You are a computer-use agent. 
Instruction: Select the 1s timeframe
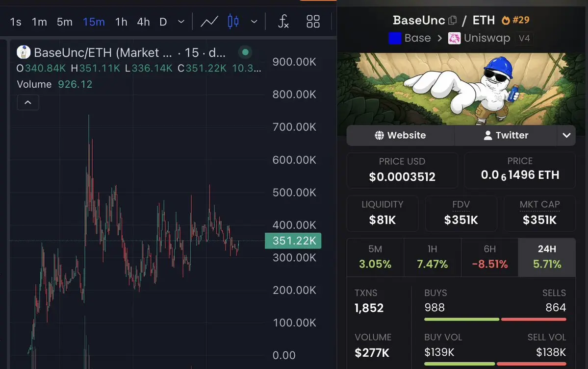click(x=16, y=22)
